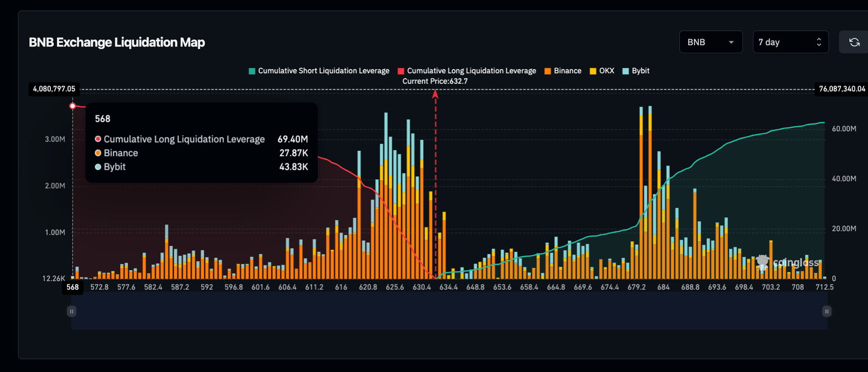868x372 pixels.
Task: Click the red price marker dot on chart
Action: coord(72,105)
